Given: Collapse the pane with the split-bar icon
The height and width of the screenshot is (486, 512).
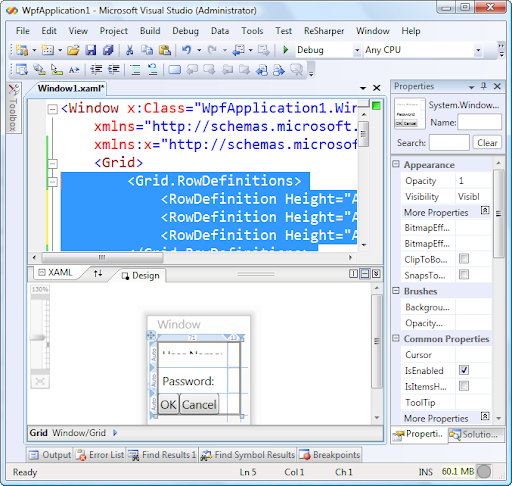Looking at the screenshot, I should click(x=376, y=274).
